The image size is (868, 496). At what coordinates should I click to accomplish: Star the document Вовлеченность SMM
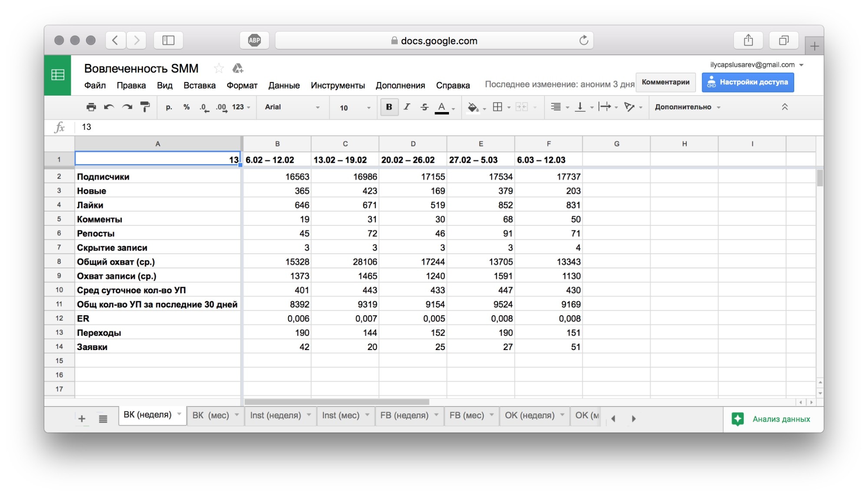pos(218,69)
